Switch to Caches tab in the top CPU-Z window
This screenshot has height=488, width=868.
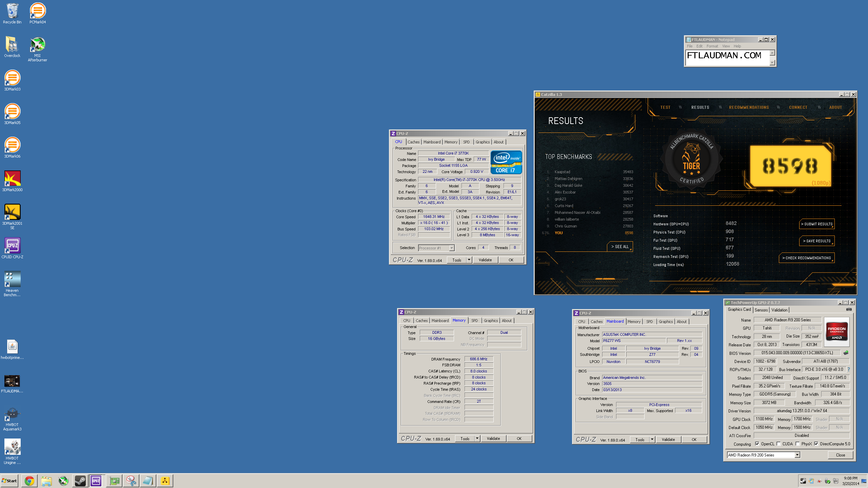pyautogui.click(x=413, y=142)
